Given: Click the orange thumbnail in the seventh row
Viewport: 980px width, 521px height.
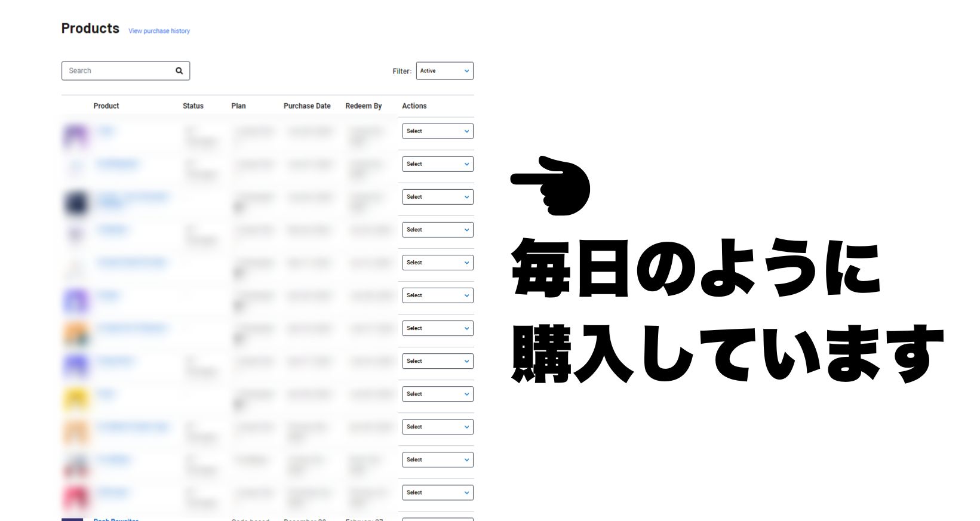Looking at the screenshot, I should pos(76,334).
